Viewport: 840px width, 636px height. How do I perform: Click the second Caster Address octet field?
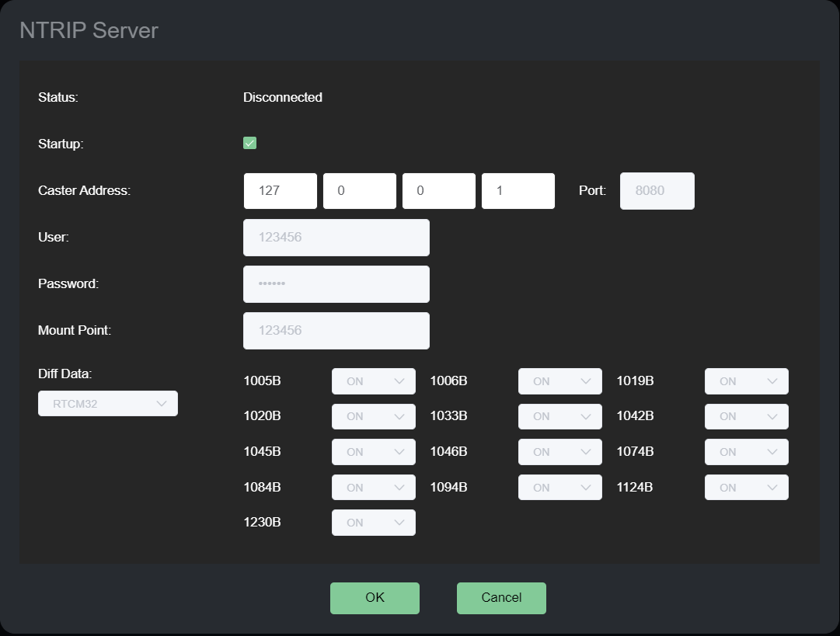click(359, 191)
